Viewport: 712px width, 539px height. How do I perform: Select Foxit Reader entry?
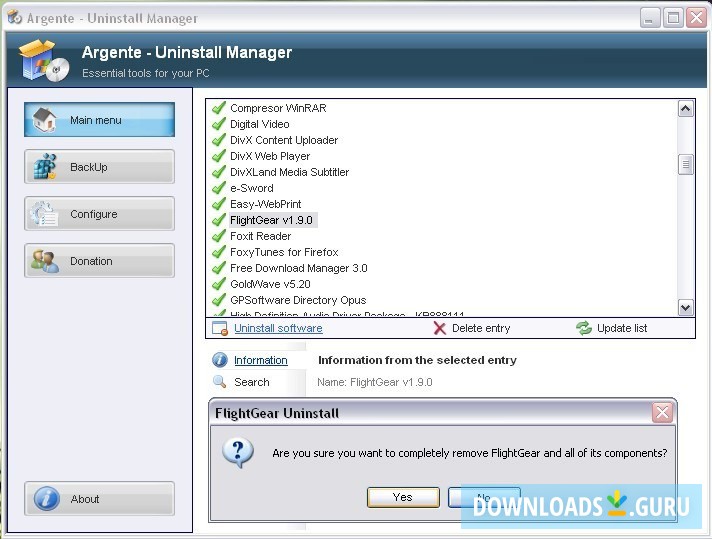point(260,236)
